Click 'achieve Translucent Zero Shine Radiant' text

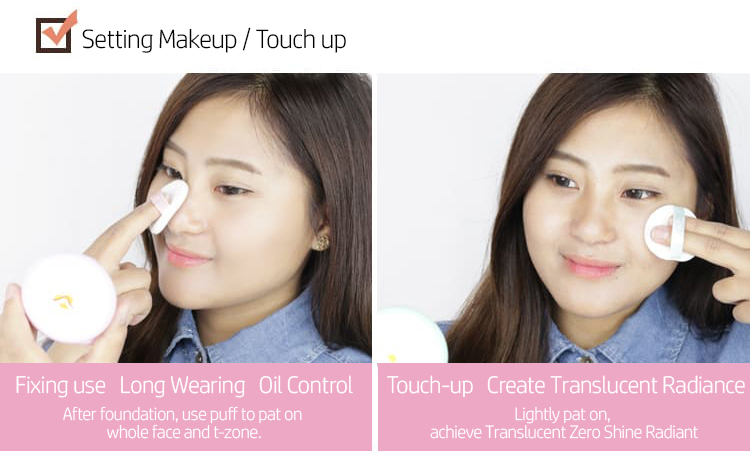pos(564,432)
